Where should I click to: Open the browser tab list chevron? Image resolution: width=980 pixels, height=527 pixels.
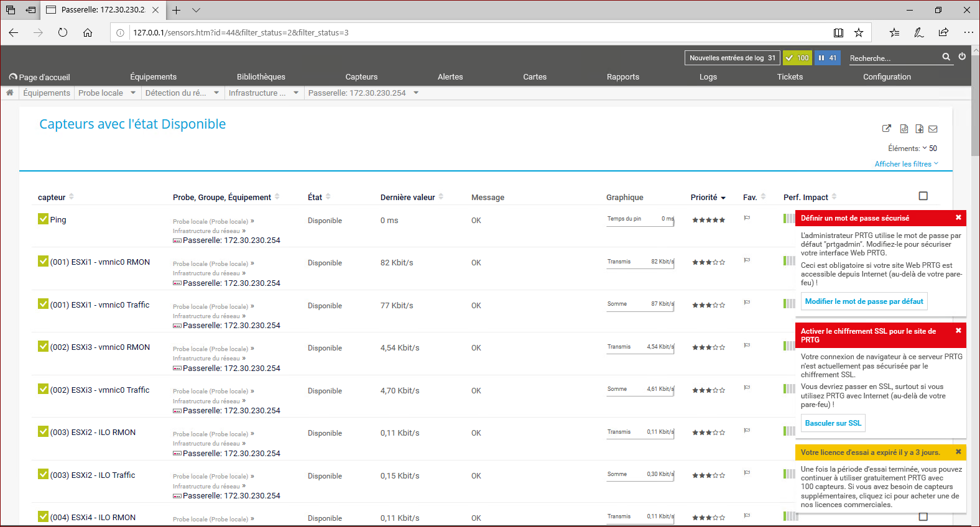tap(196, 10)
